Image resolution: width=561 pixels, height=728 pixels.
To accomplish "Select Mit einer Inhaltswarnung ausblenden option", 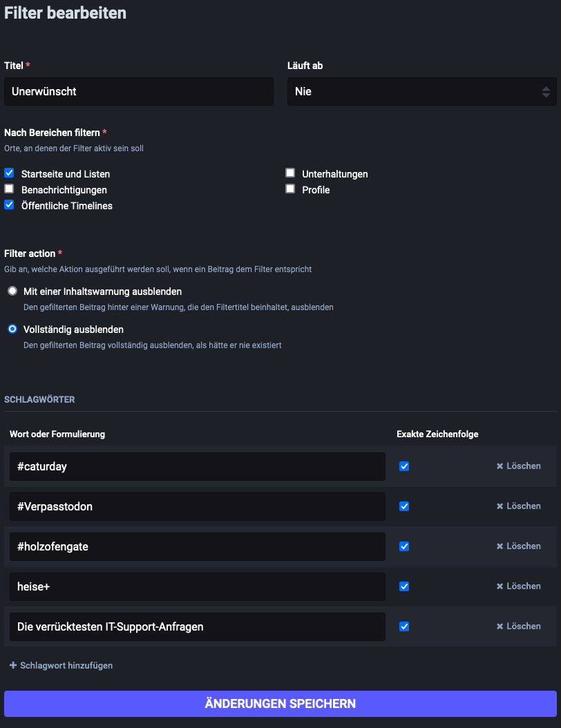I will 12,291.
